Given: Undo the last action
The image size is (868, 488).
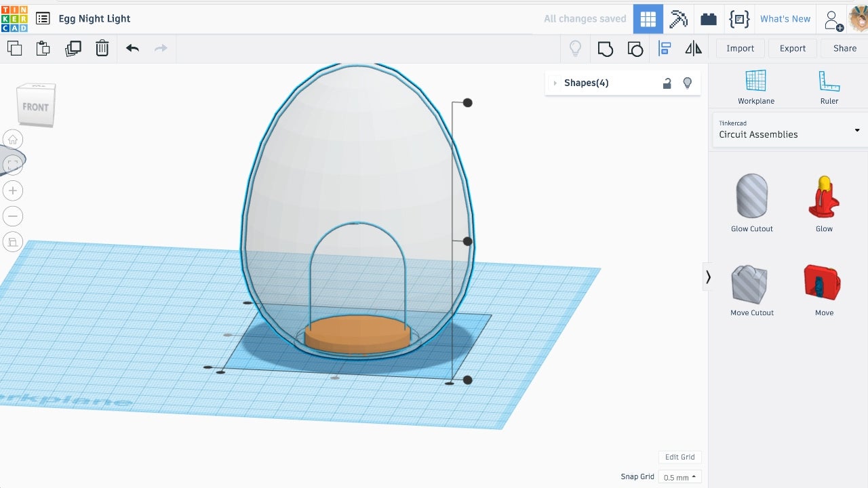Looking at the screenshot, I should point(132,48).
